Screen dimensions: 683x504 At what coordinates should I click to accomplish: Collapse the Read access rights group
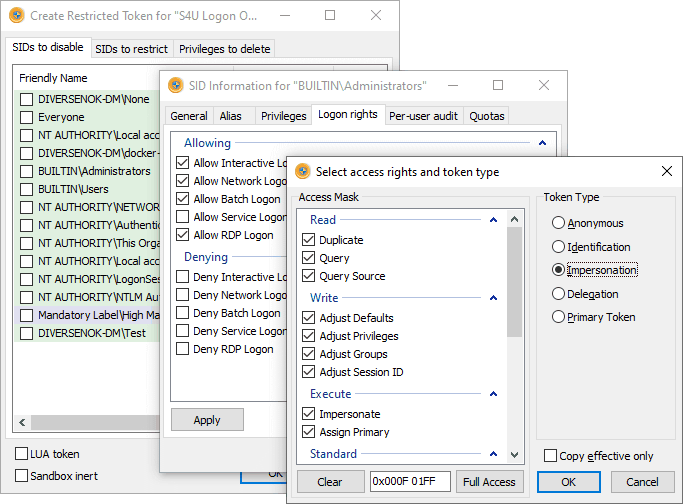[x=494, y=220]
